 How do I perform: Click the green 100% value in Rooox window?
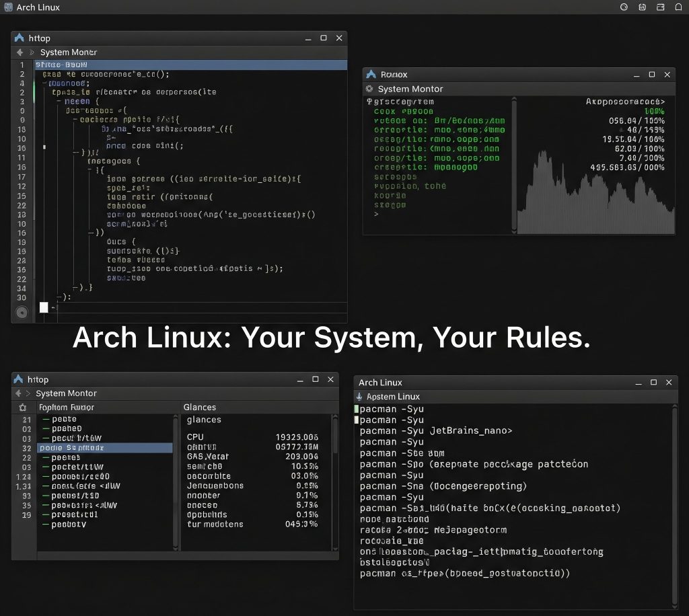(x=654, y=111)
